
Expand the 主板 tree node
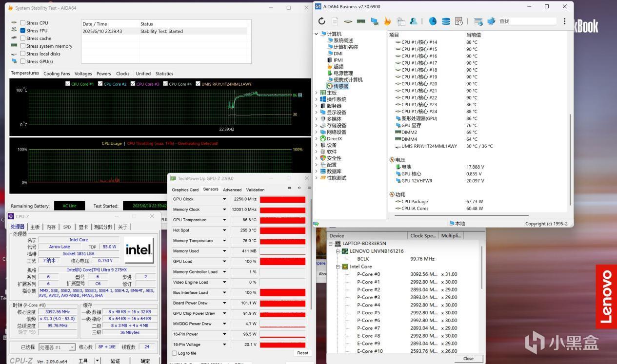[317, 93]
